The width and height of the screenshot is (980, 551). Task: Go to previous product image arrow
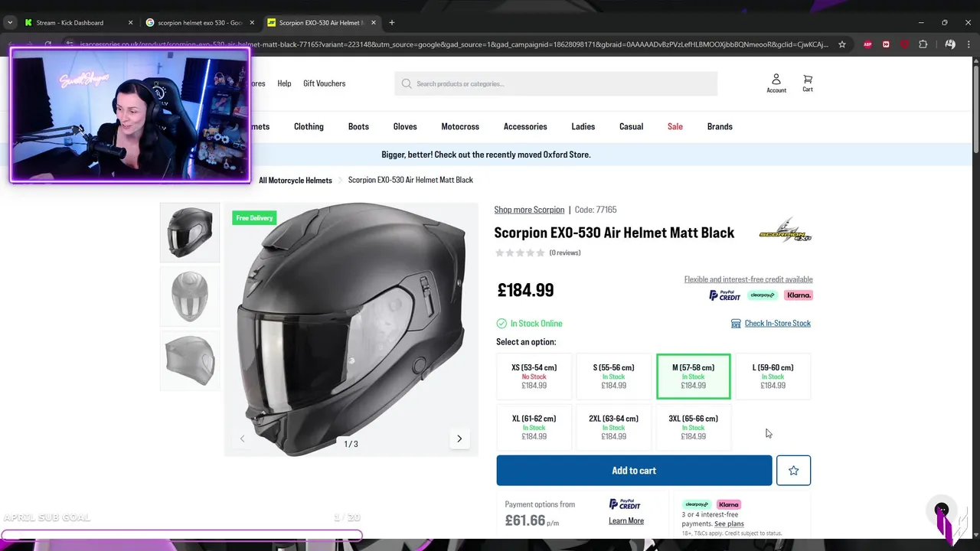point(243,439)
